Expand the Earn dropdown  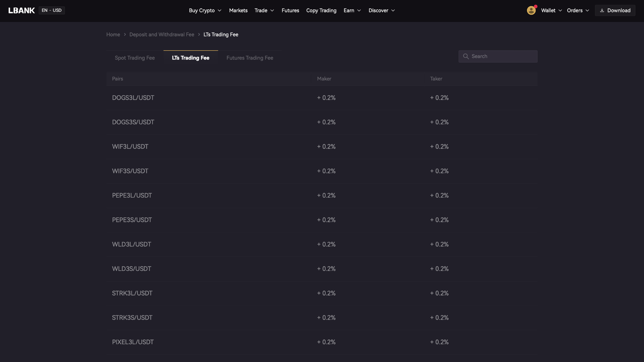(x=352, y=10)
